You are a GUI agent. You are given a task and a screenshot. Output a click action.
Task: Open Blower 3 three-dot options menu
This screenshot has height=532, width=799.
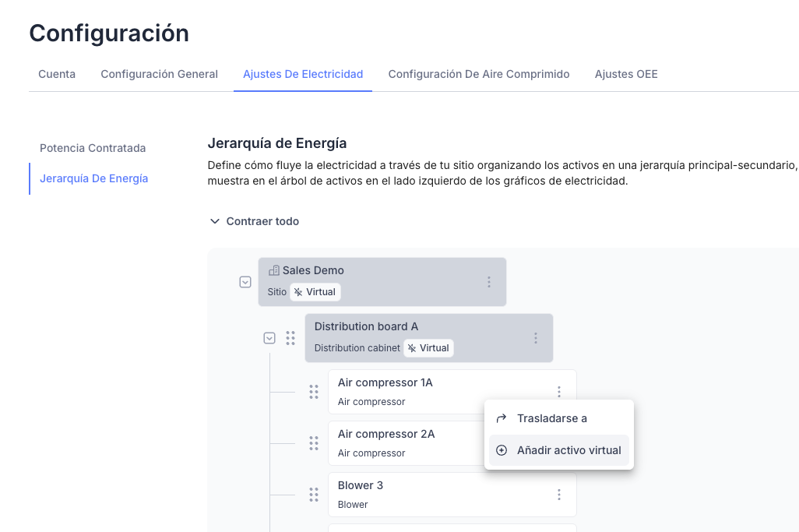click(559, 495)
